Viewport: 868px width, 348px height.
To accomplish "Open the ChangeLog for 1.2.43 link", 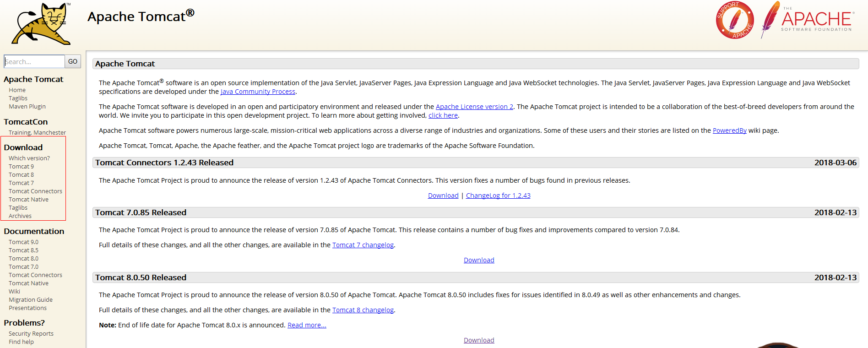I will coord(498,196).
